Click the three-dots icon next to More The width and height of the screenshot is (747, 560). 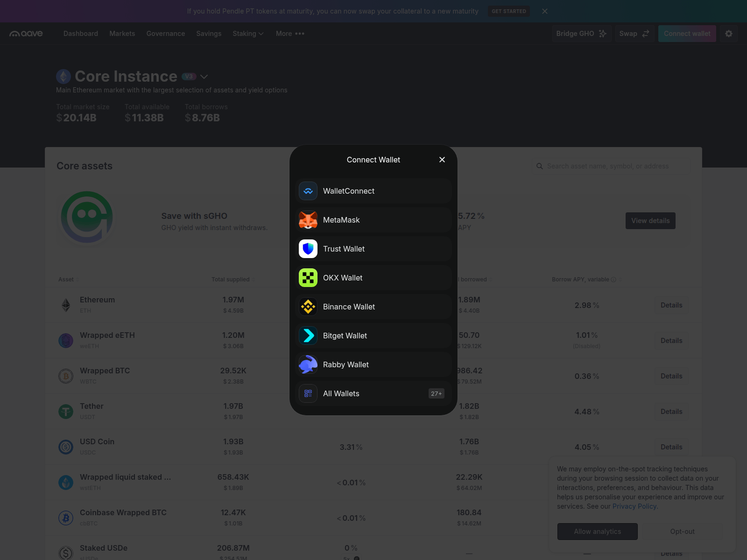click(x=300, y=34)
